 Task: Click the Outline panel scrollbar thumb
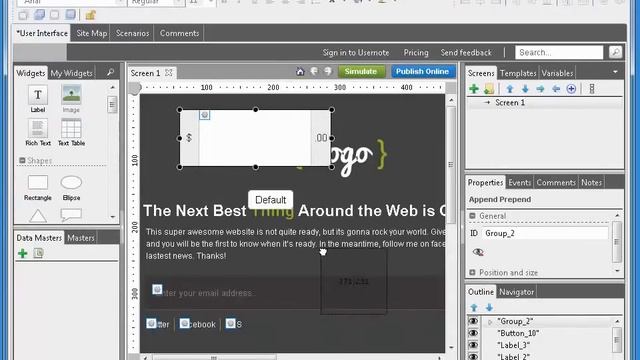point(617,339)
